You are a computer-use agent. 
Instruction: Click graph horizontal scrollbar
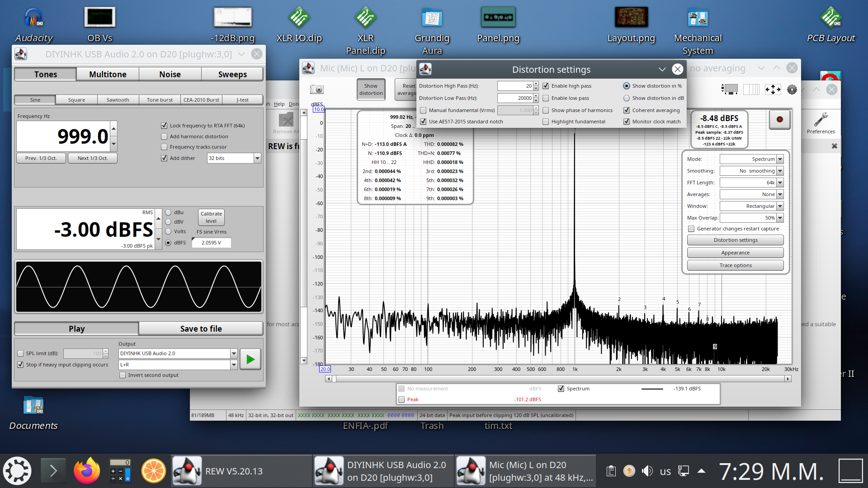click(x=558, y=379)
